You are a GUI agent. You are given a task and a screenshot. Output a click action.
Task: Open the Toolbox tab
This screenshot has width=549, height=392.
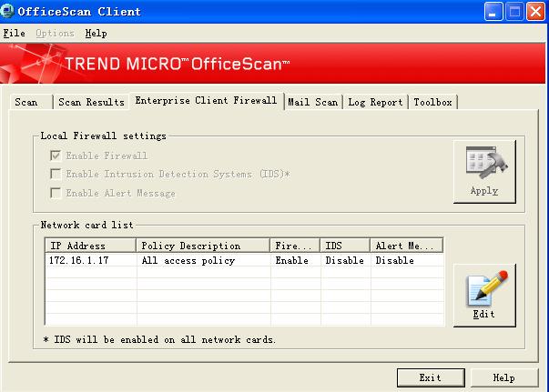coord(432,102)
